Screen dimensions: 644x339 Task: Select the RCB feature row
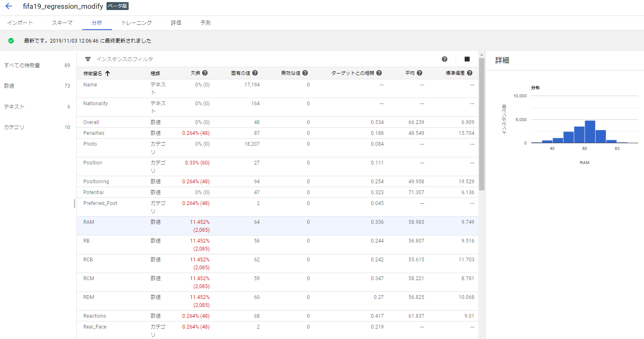click(x=278, y=263)
